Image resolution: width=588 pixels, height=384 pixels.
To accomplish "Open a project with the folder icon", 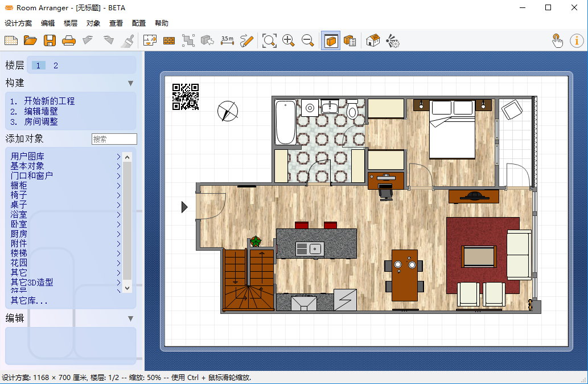I will (x=30, y=40).
